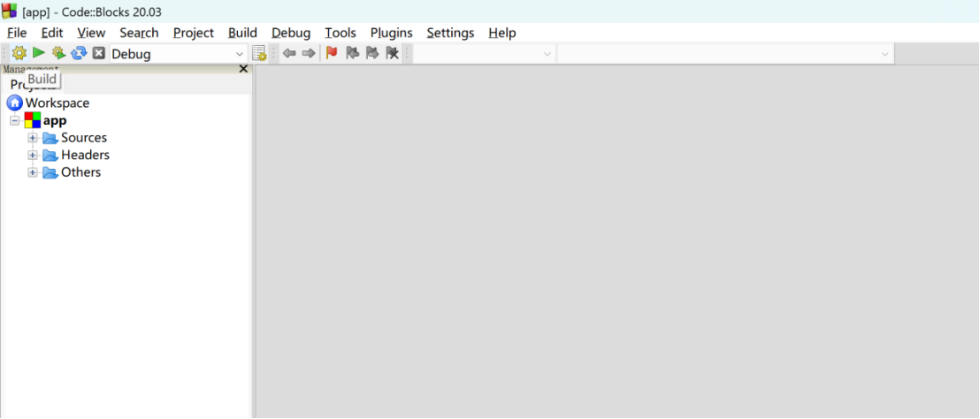Viewport: 980px width, 419px height.
Task: Open the build target Debug dropdown
Action: 178,54
